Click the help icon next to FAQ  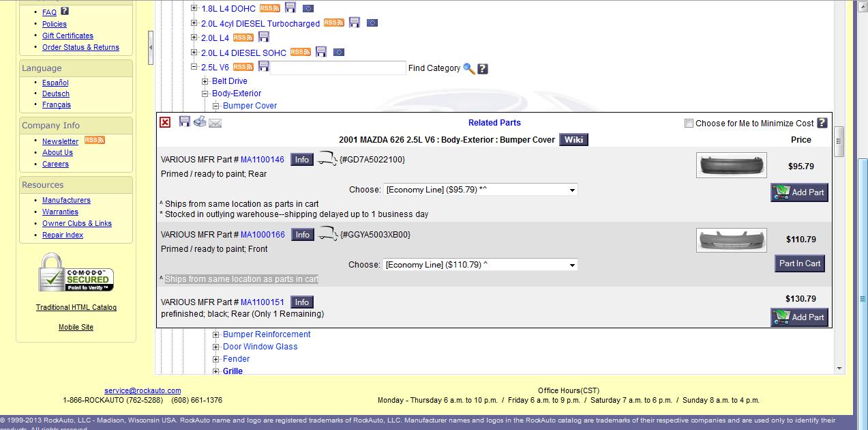tap(65, 11)
